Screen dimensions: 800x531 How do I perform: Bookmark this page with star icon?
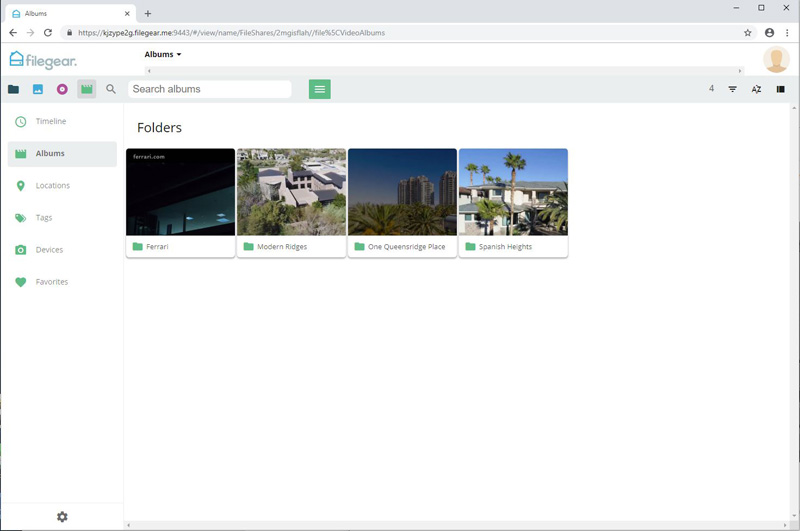747,32
